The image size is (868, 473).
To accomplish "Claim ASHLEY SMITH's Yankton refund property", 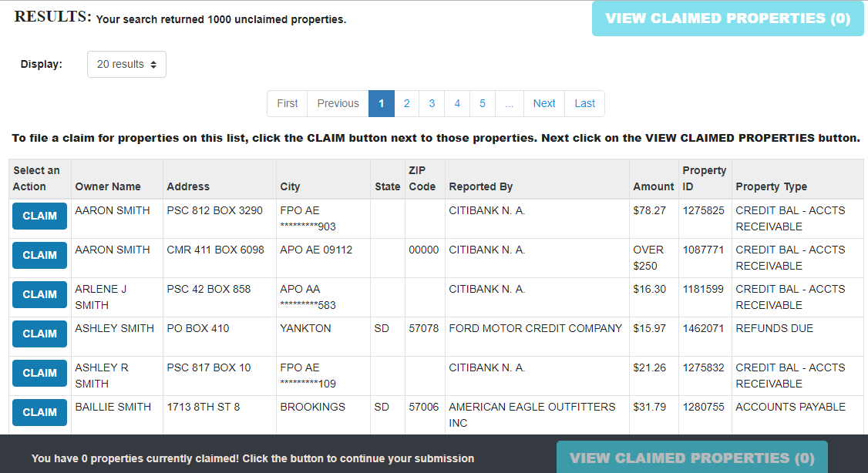I will point(39,334).
